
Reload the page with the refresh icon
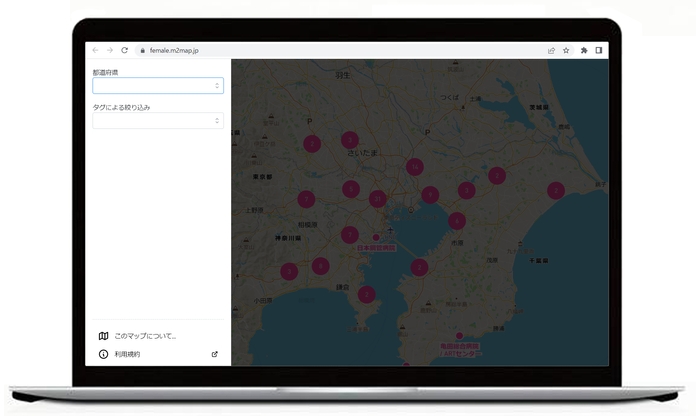pyautogui.click(x=124, y=50)
